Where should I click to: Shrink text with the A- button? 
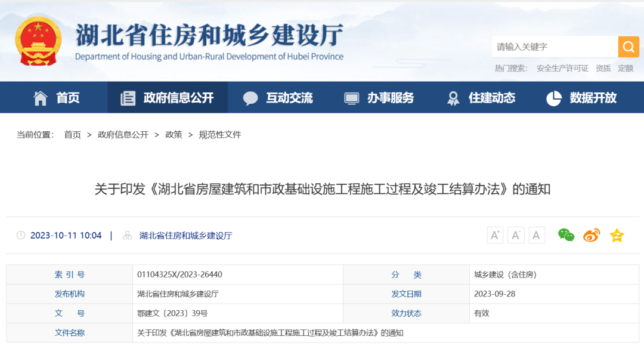pos(516,235)
